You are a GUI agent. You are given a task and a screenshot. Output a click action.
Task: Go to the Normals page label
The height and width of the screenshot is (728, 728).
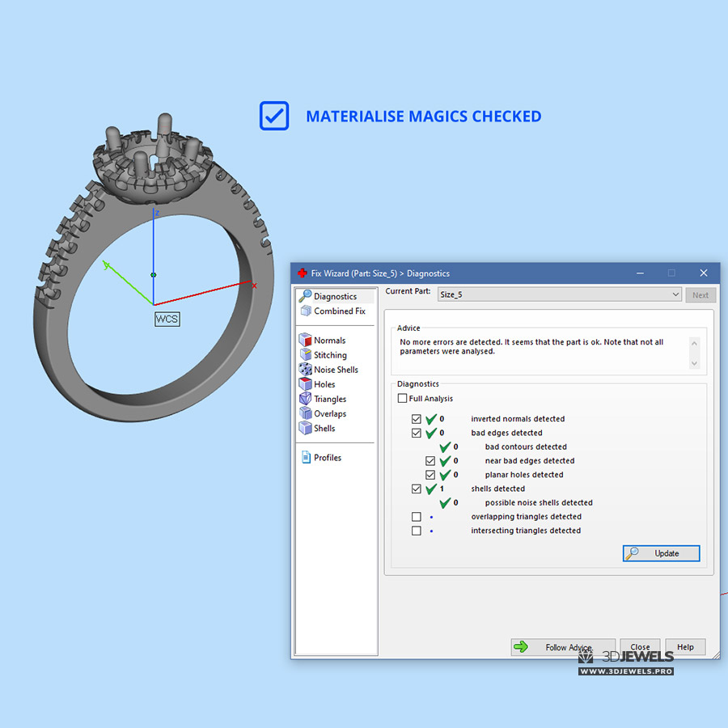coord(330,341)
